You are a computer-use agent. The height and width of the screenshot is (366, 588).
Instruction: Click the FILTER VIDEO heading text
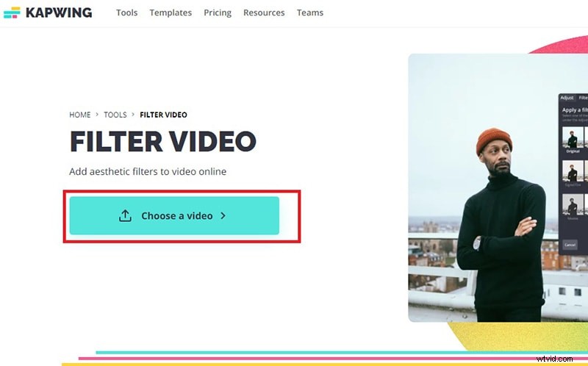163,141
